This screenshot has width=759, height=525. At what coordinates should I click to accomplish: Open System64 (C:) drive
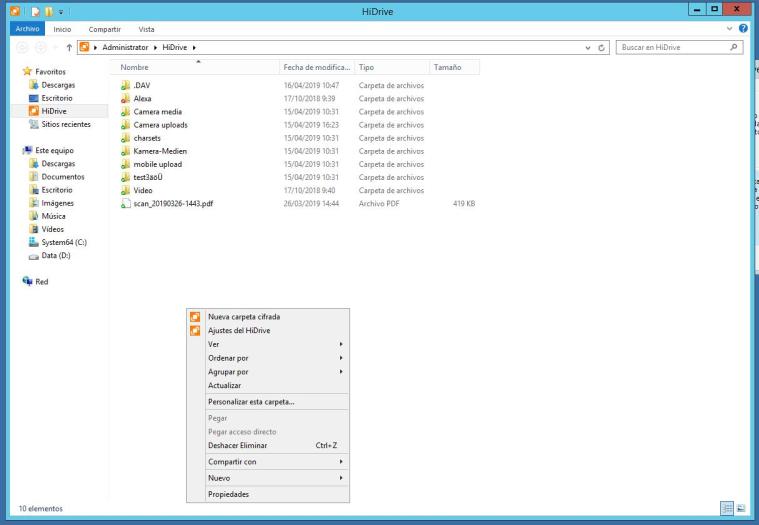click(x=64, y=242)
